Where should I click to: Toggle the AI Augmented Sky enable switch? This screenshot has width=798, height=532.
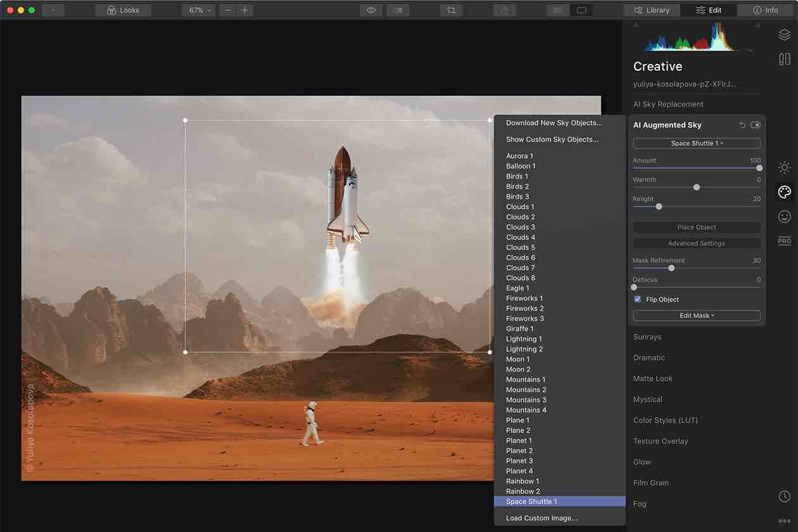coord(756,125)
